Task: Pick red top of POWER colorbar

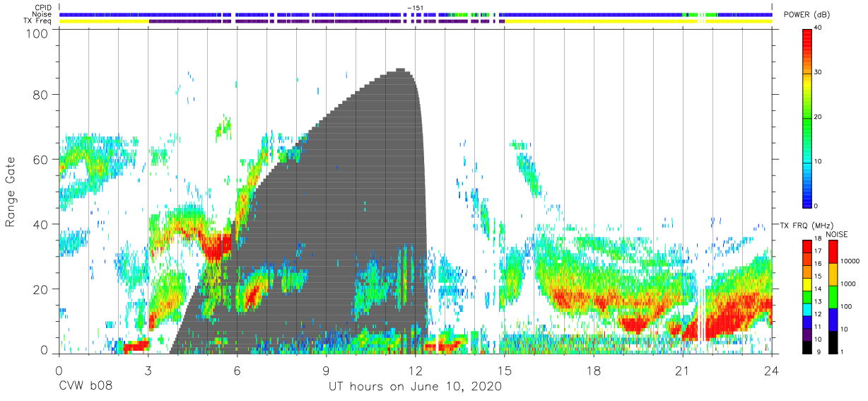Action: [x=807, y=32]
